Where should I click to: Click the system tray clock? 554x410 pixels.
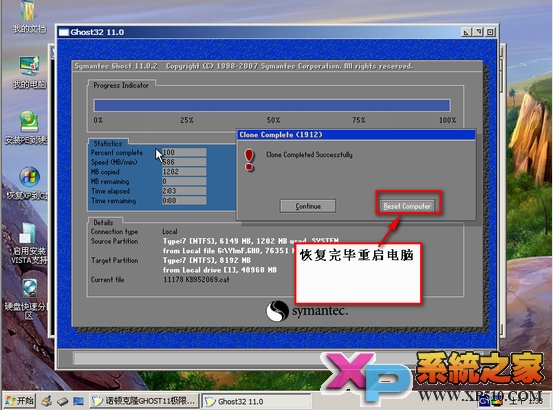(525, 402)
